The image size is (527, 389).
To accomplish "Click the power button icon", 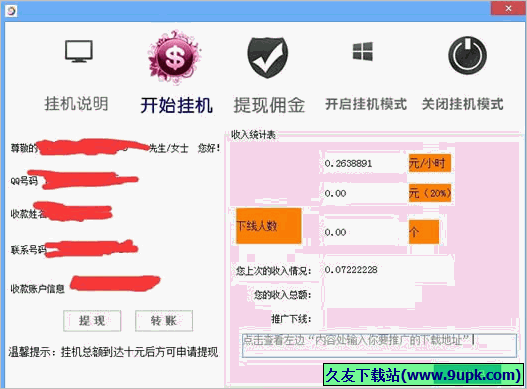I will click(x=468, y=55).
